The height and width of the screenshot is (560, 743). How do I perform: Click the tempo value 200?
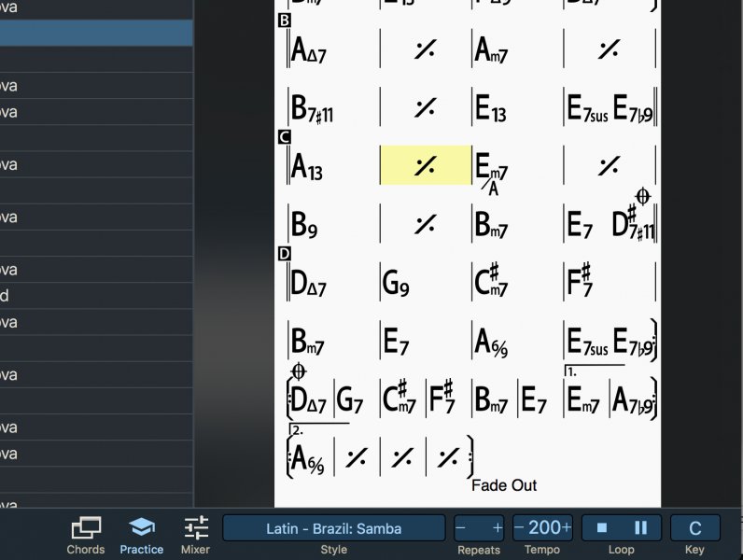(x=544, y=527)
